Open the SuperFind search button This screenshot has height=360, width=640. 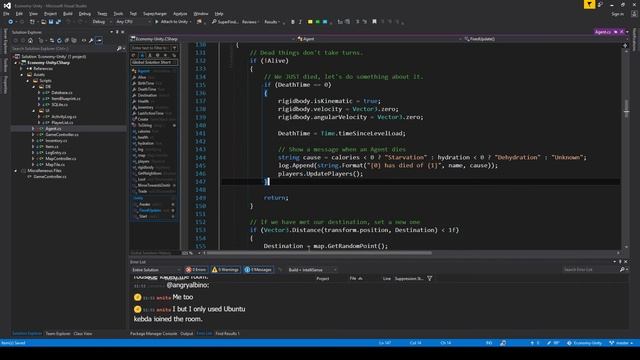[x=224, y=22]
